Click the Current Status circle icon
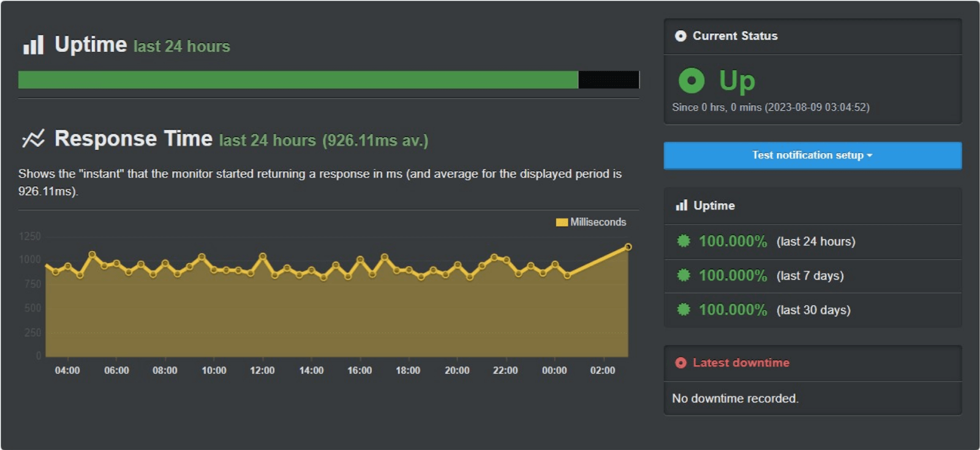Viewport: 980px width, 450px height. (680, 36)
